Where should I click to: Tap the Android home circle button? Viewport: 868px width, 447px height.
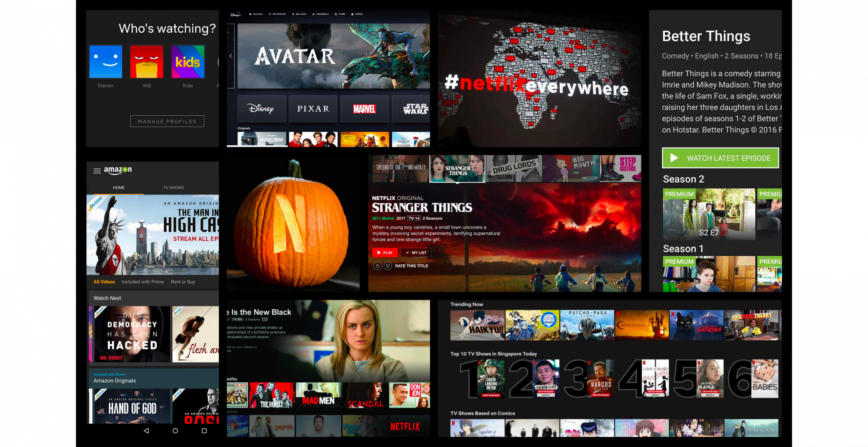click(175, 431)
